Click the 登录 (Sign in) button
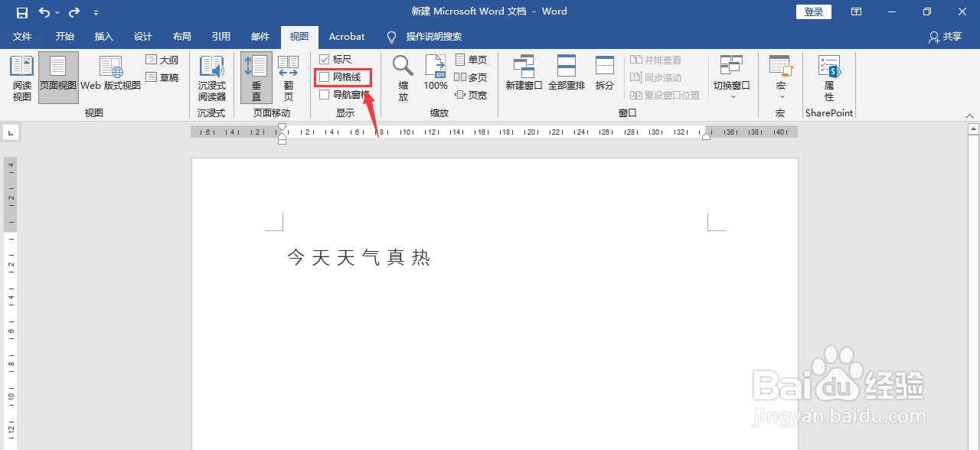The width and height of the screenshot is (980, 450). point(813,11)
